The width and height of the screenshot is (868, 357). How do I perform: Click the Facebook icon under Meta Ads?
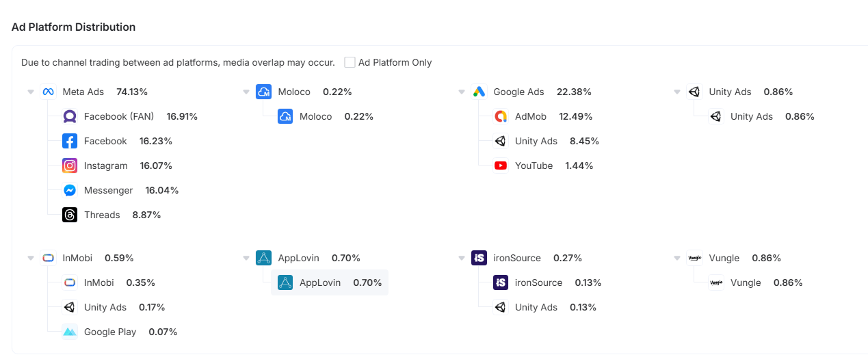(x=70, y=142)
